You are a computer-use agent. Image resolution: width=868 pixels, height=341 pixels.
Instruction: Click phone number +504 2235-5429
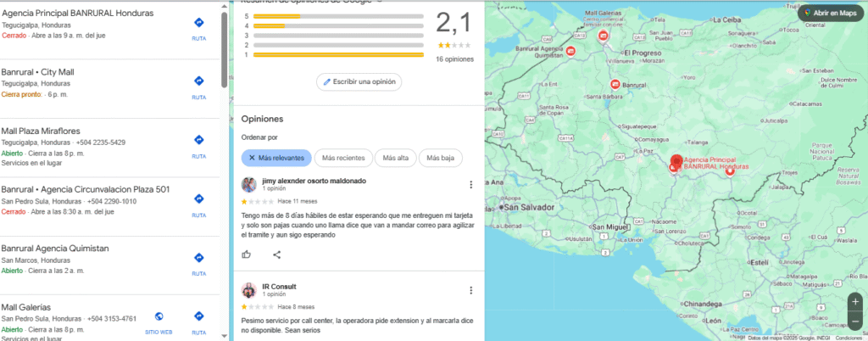click(x=101, y=143)
